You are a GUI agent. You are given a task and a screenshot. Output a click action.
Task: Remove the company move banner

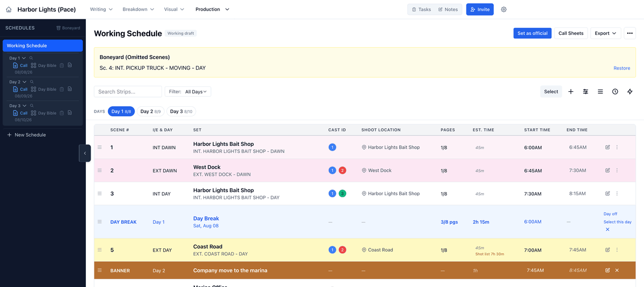click(617, 270)
